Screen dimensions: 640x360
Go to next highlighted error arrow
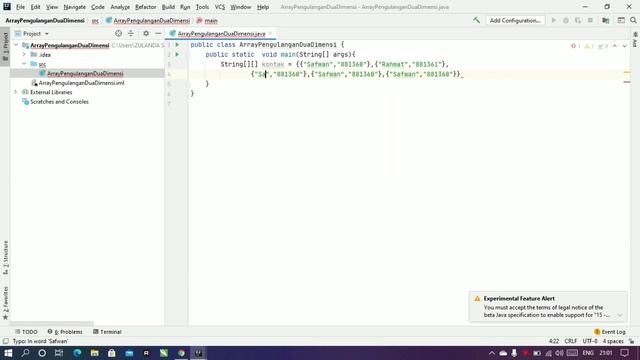click(624, 46)
